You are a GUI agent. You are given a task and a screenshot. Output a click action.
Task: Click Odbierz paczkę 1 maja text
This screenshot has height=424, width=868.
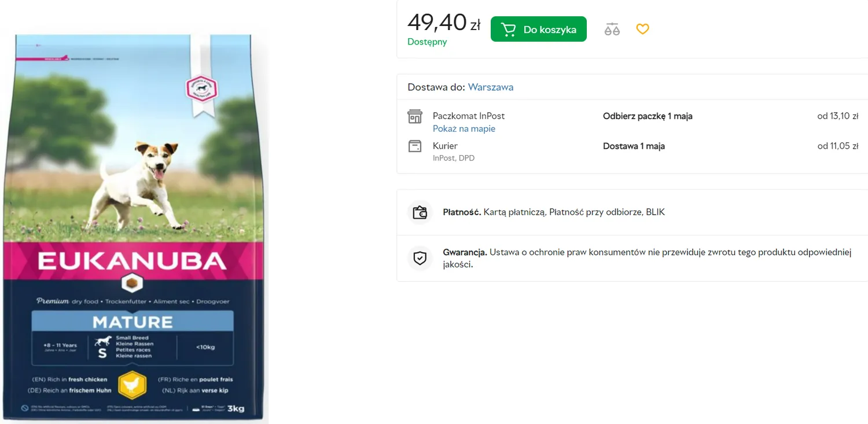point(648,116)
